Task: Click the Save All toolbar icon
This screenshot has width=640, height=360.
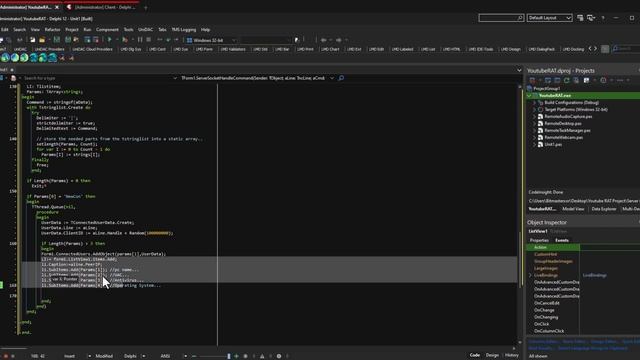Action: 68,40
